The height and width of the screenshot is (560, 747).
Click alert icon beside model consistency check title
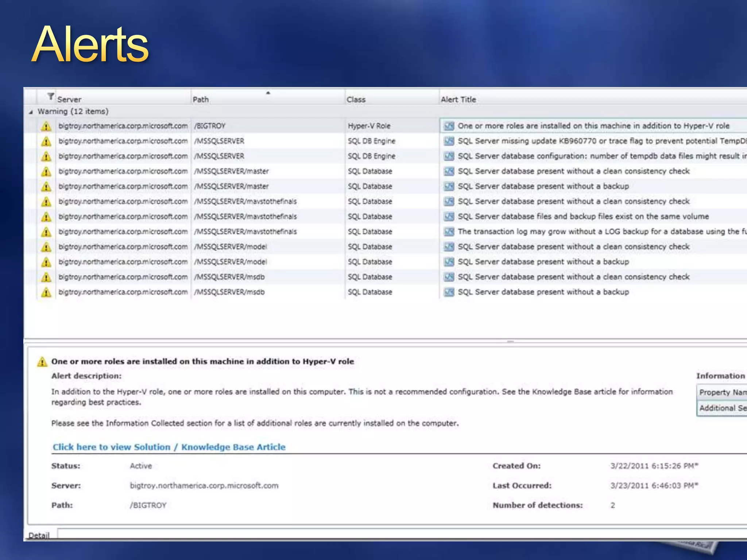click(449, 247)
